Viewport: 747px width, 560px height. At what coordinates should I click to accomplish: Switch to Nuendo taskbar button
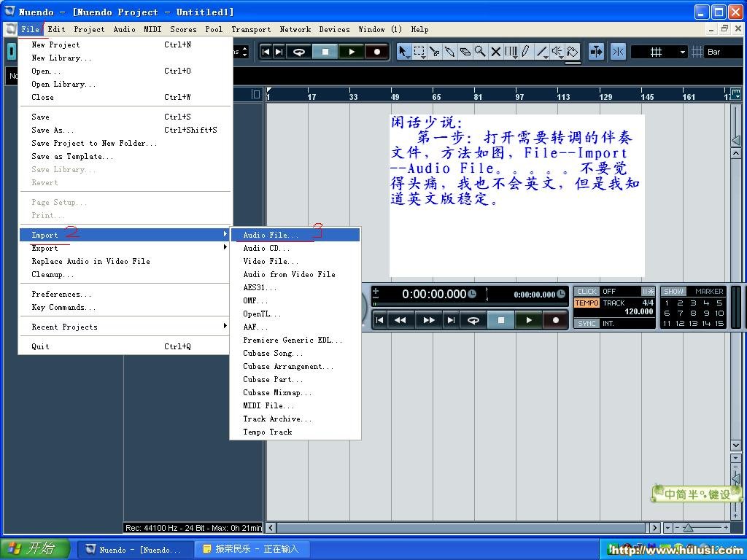point(135,550)
